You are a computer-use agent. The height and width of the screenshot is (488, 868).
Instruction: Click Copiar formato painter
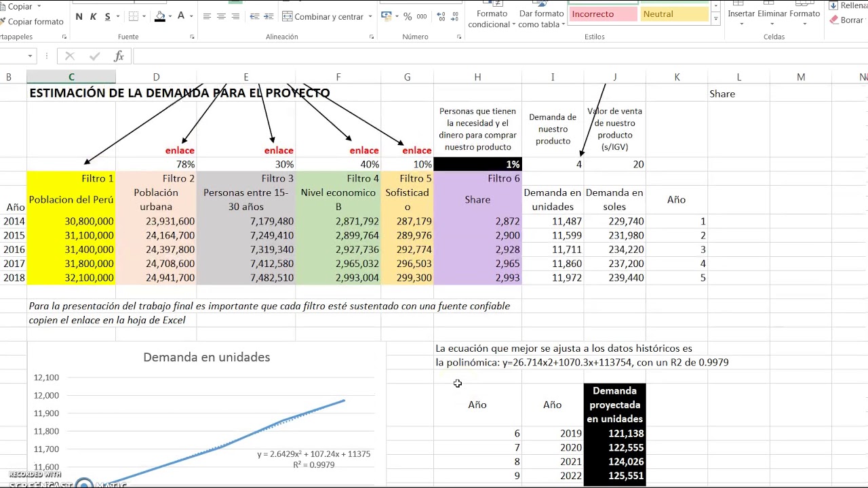point(31,22)
